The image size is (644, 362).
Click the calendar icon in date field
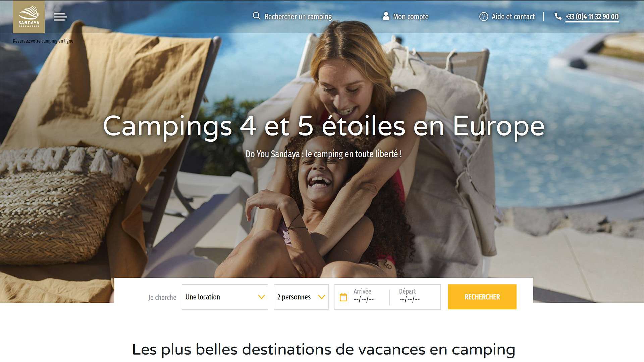[x=343, y=297]
